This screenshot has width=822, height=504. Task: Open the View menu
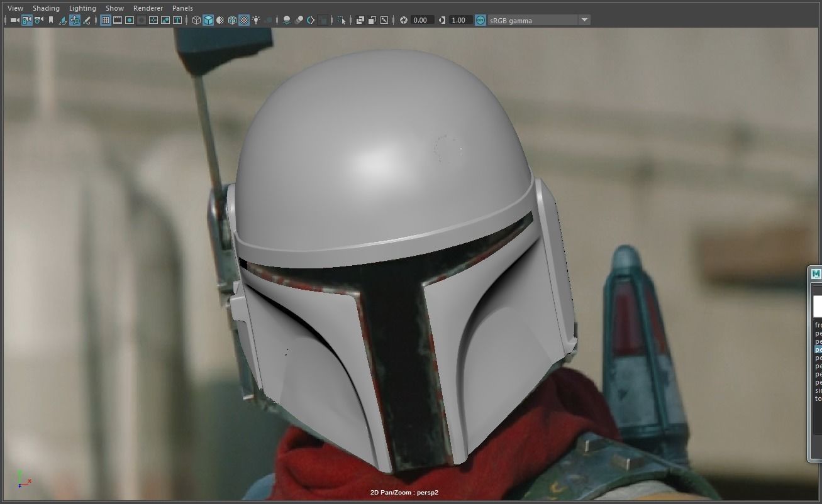click(x=15, y=8)
